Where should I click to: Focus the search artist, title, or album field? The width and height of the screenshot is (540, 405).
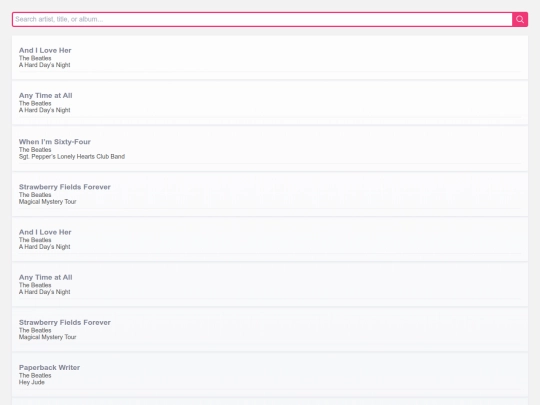pyautogui.click(x=262, y=19)
